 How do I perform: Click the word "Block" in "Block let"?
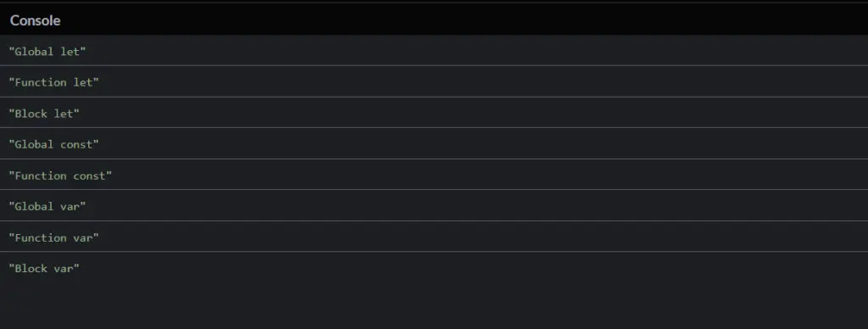click(x=31, y=114)
